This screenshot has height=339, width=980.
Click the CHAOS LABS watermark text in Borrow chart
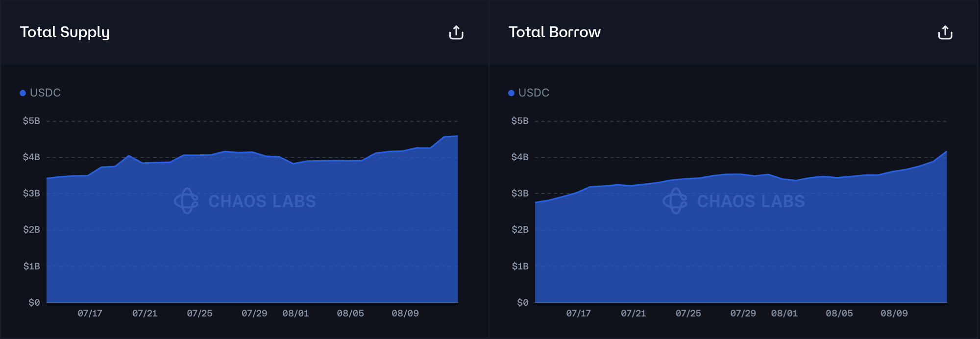[751, 201]
